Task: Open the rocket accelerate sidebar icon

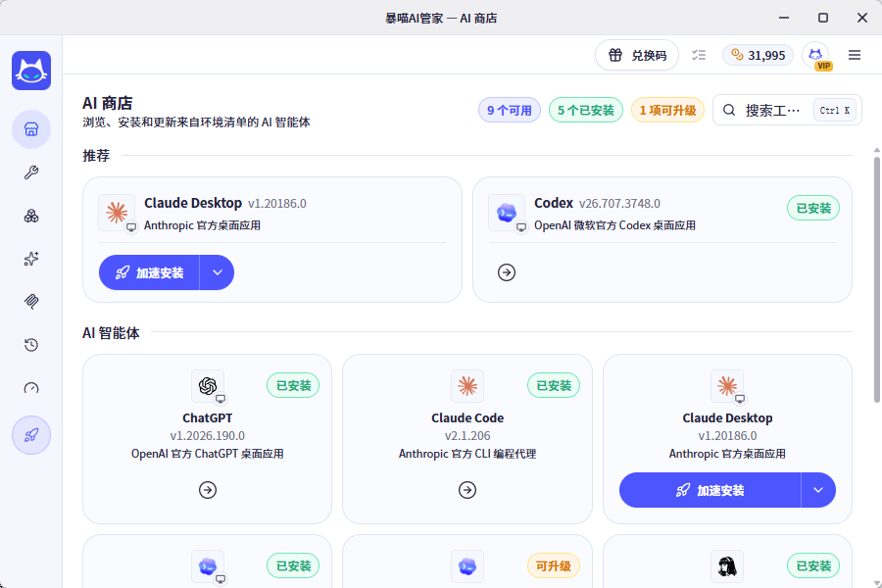Action: coord(31,435)
